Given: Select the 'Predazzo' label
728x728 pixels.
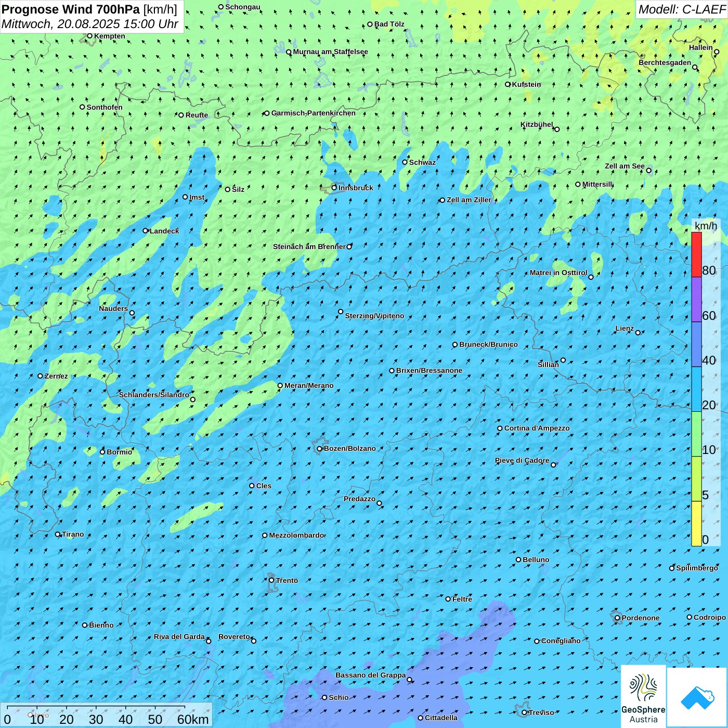Looking at the screenshot, I should point(359,499).
